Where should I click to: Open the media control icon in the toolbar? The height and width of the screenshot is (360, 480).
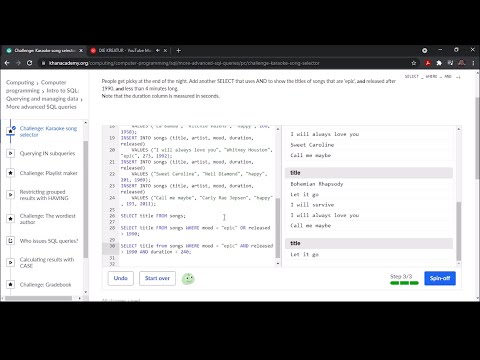coord(450,63)
